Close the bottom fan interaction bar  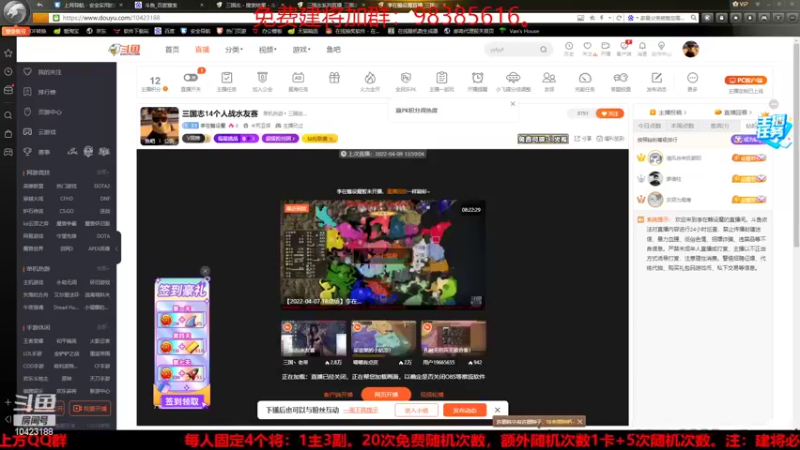click(497, 410)
